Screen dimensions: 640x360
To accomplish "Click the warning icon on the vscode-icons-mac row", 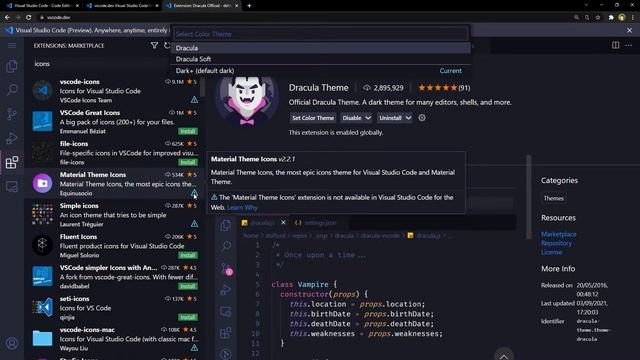I will click(194, 348).
